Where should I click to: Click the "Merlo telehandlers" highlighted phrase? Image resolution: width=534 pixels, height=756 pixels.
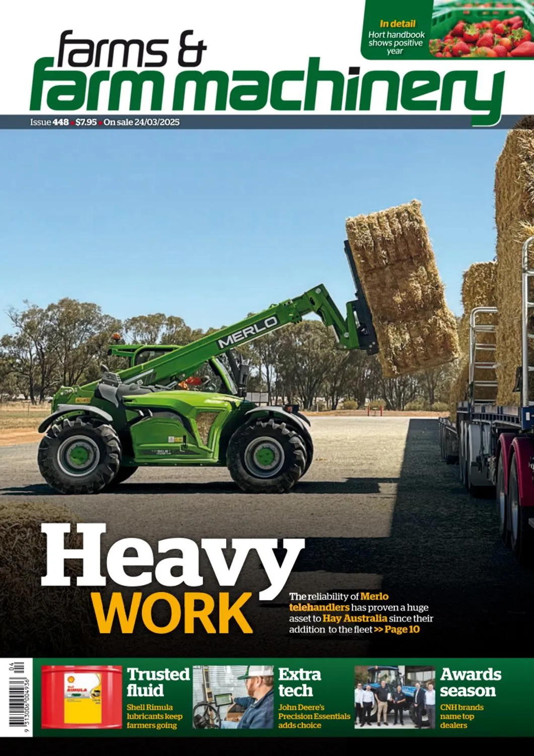point(339,602)
